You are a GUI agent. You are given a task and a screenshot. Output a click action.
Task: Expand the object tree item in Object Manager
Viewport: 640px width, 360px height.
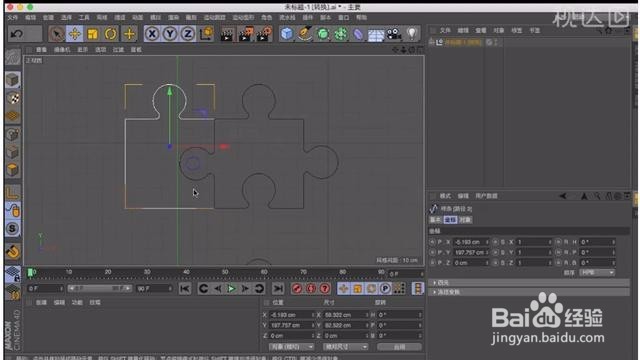pos(432,42)
